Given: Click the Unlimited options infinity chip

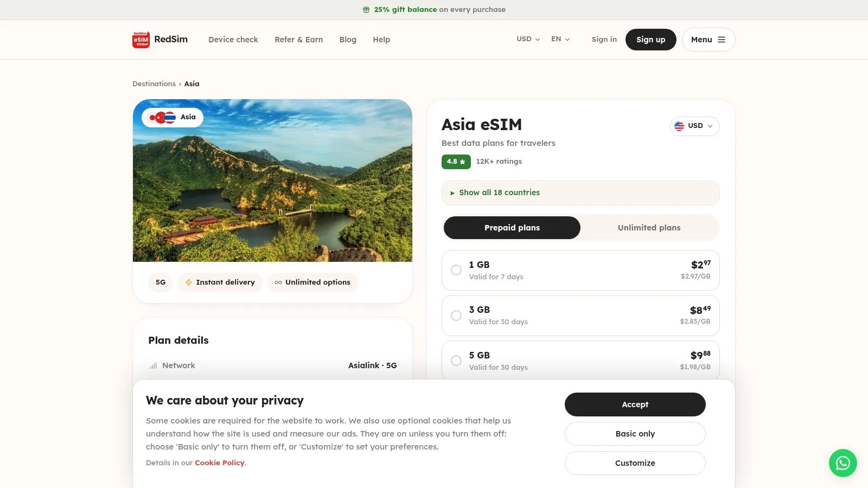Looking at the screenshot, I should [312, 282].
